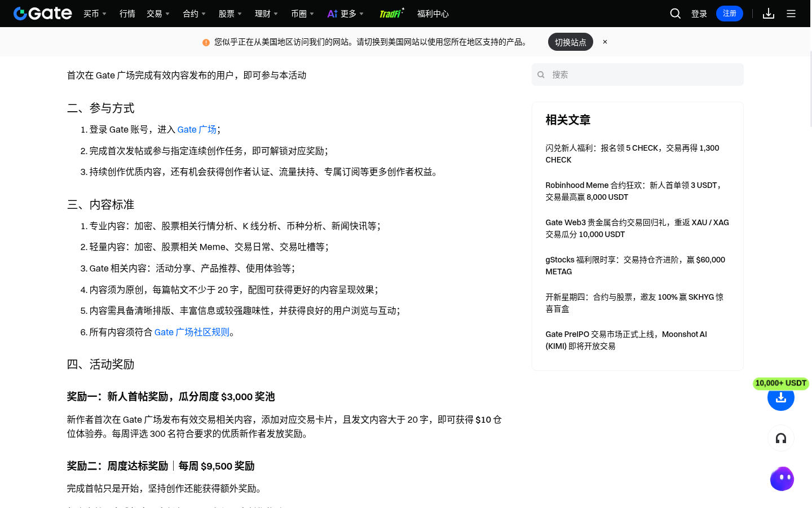Open the headset customer support icon
Image resolution: width=812 pixels, height=508 pixels.
pyautogui.click(x=781, y=438)
